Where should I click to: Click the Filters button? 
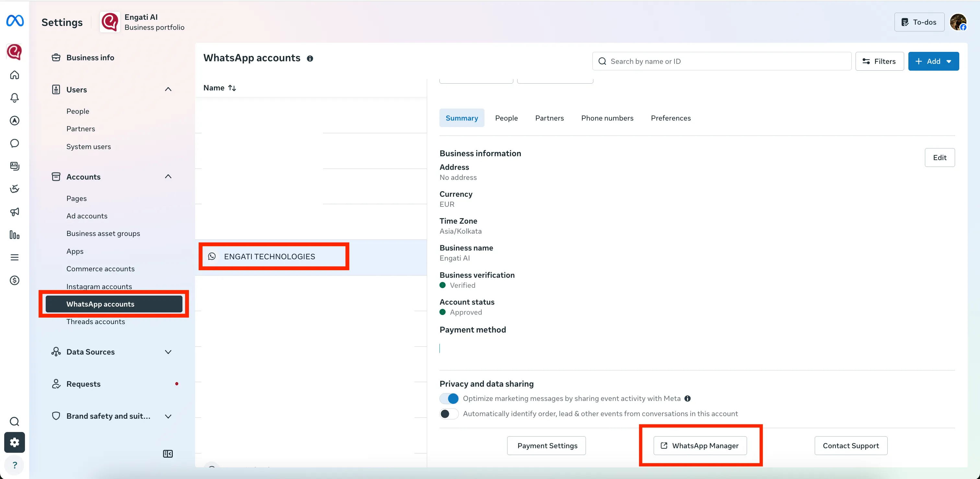879,61
